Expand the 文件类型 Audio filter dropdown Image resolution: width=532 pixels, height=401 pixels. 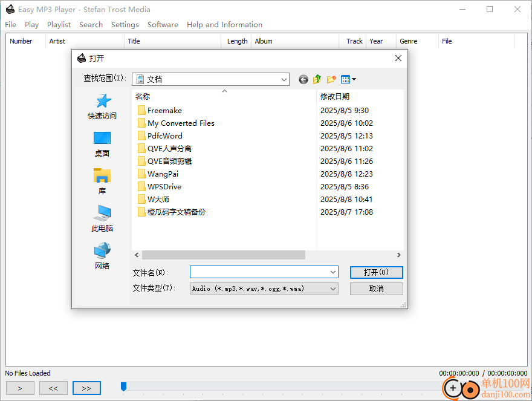tap(333, 289)
